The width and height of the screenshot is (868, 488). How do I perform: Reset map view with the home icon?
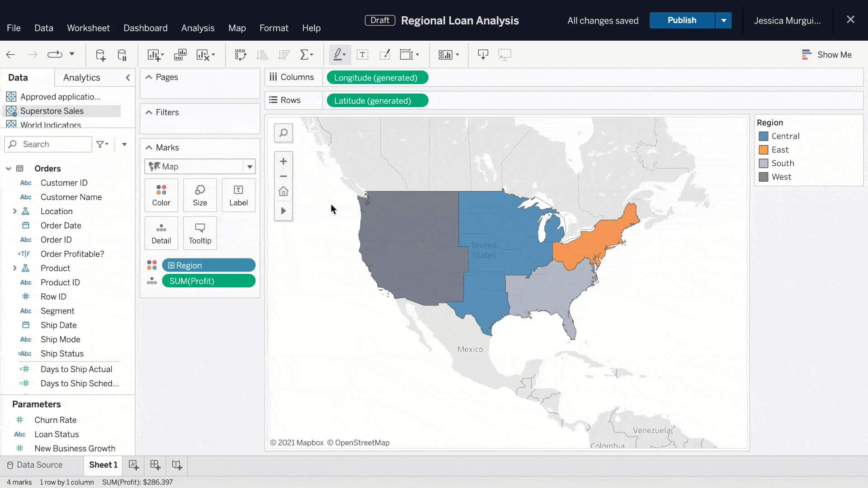[x=283, y=191]
